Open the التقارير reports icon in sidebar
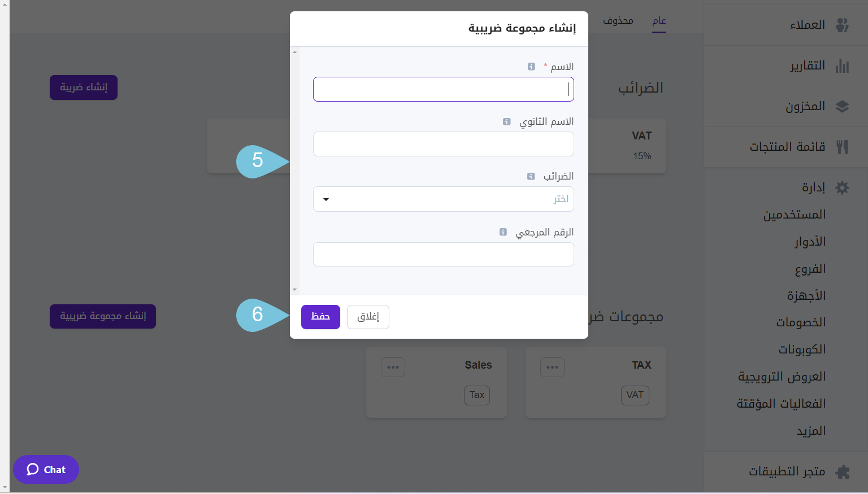Viewport: 868px width, 494px height. click(843, 65)
